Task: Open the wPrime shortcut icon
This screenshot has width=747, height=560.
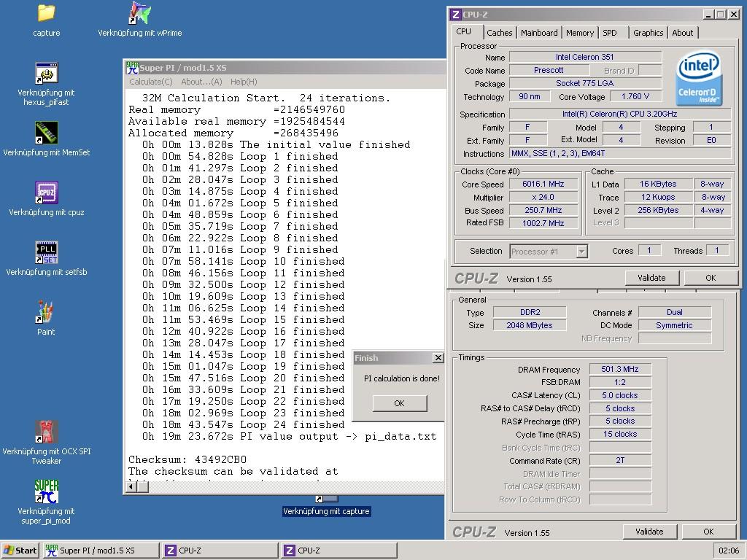Action: click(139, 13)
